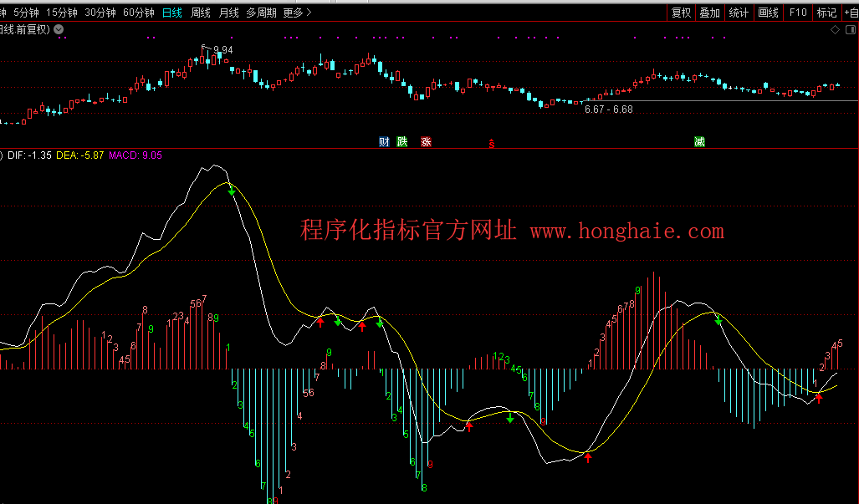Screen dimensions: 859x504
Task: Click the 复权 button
Action: [682, 13]
